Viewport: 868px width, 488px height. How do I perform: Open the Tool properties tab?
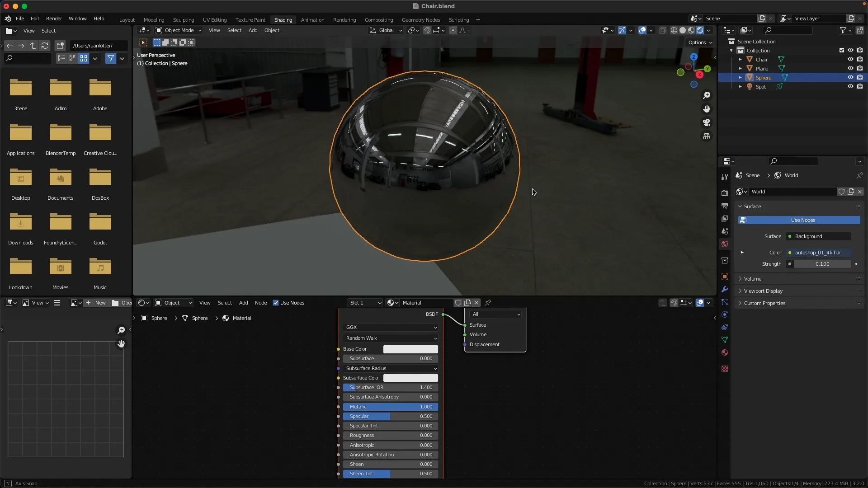tap(725, 177)
